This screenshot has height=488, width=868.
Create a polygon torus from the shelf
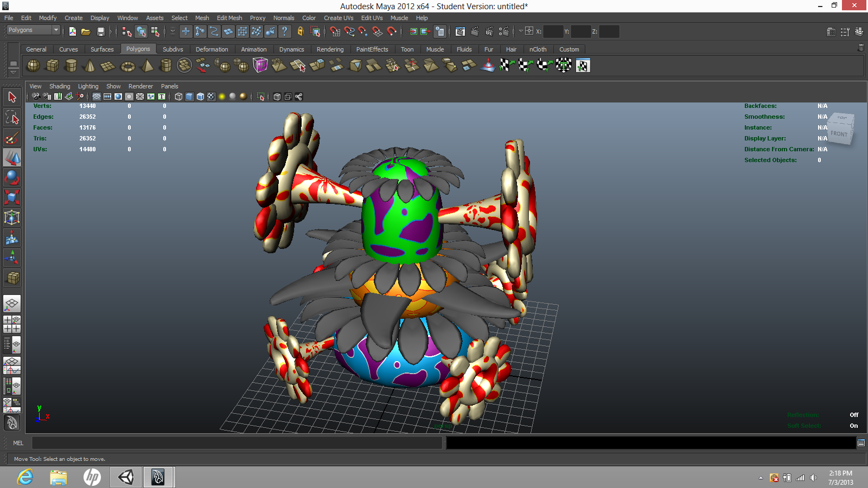[127, 66]
